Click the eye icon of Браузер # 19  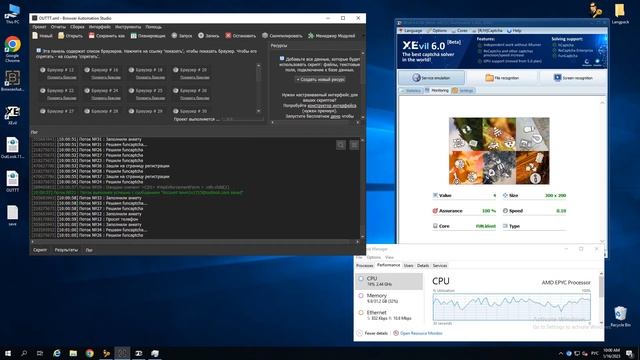[x=131, y=70]
